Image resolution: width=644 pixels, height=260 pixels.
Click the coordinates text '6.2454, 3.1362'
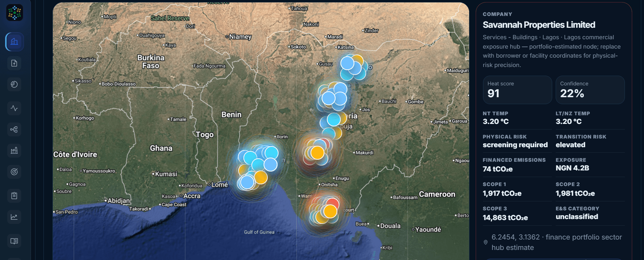[515, 237]
